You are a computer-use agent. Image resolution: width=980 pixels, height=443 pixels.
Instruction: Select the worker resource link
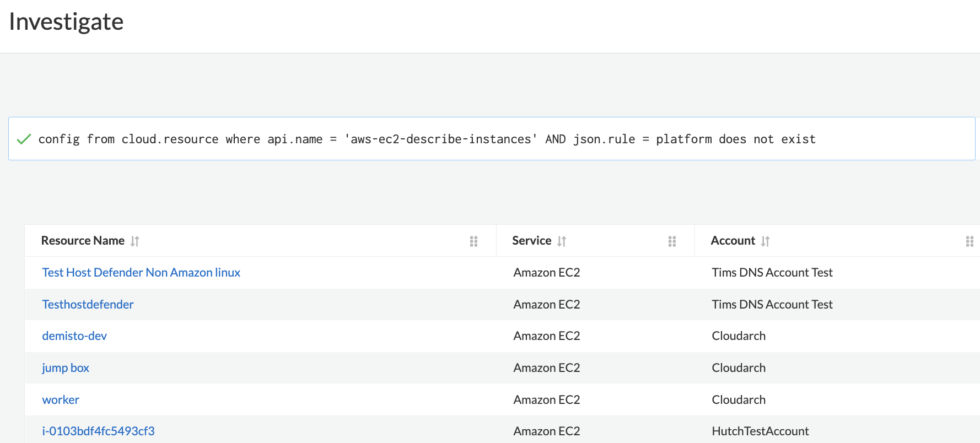(61, 400)
